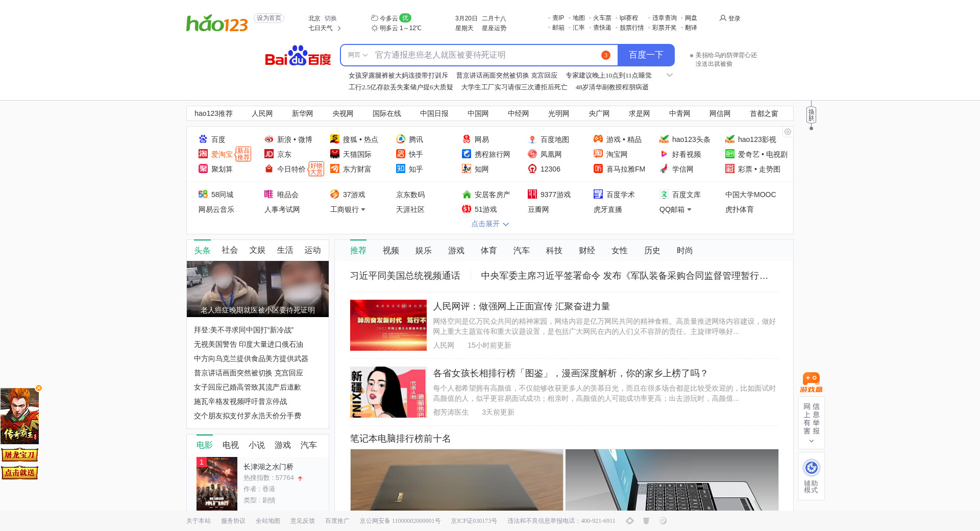Open the Baidu logo next to search

coord(298,56)
